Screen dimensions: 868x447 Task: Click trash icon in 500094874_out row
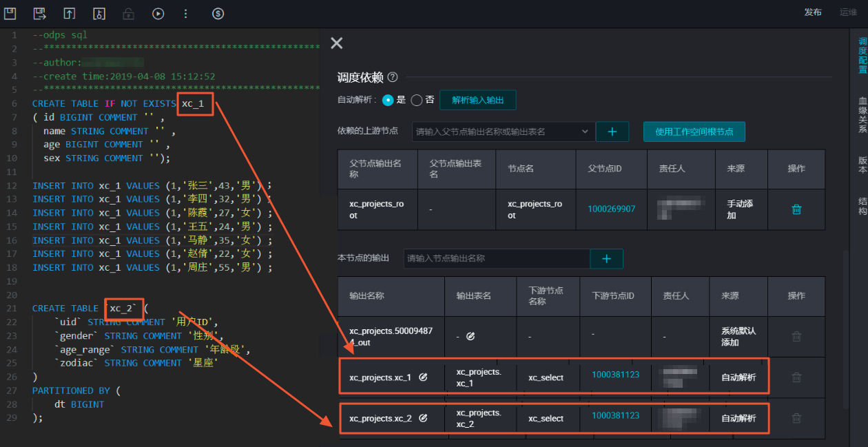click(x=796, y=337)
